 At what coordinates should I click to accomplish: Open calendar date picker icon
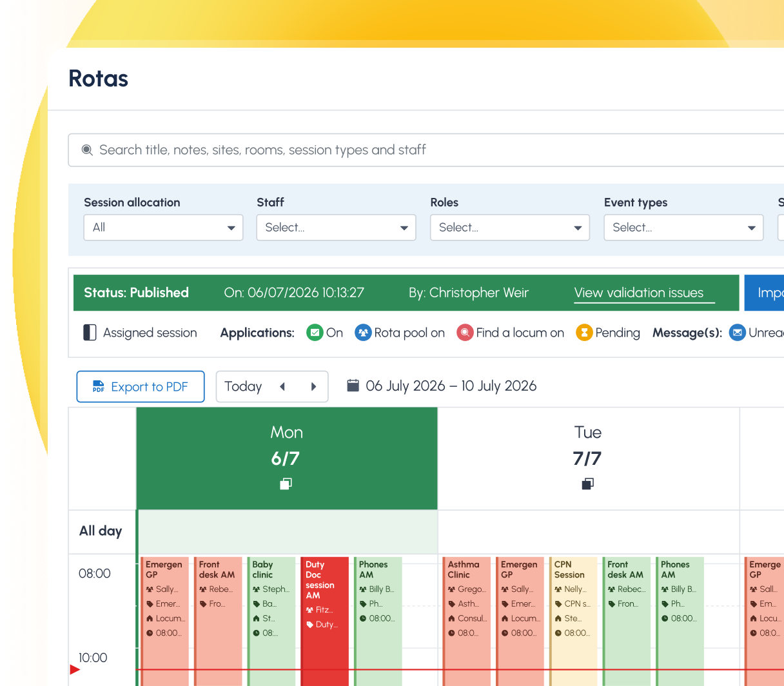pyautogui.click(x=353, y=386)
